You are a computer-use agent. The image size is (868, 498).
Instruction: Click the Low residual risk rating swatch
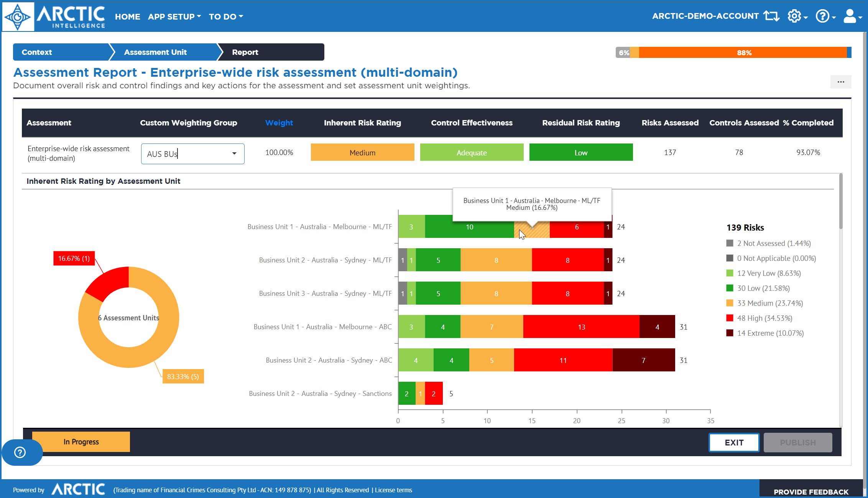[581, 152]
